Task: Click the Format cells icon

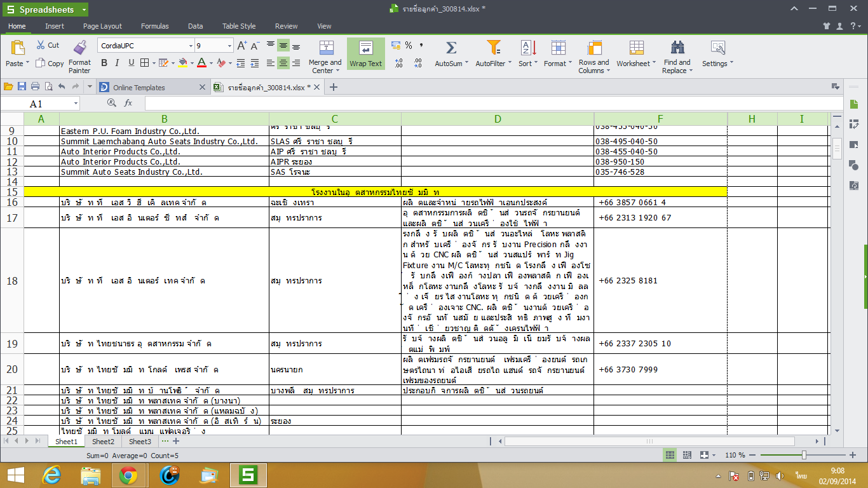Action: click(559, 48)
